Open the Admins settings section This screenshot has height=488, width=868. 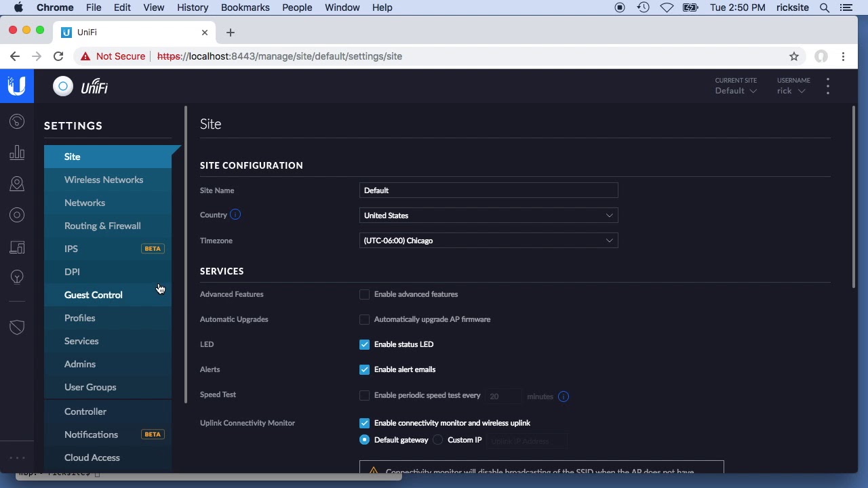108,364
